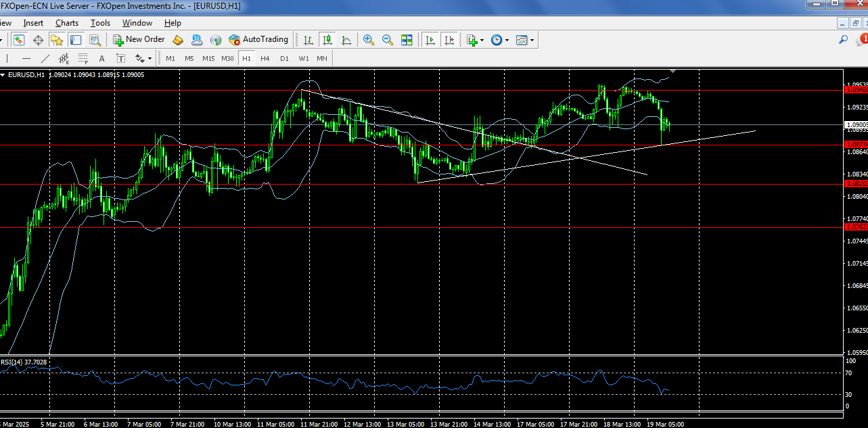Switch chart to bar chart mode

tap(309, 40)
